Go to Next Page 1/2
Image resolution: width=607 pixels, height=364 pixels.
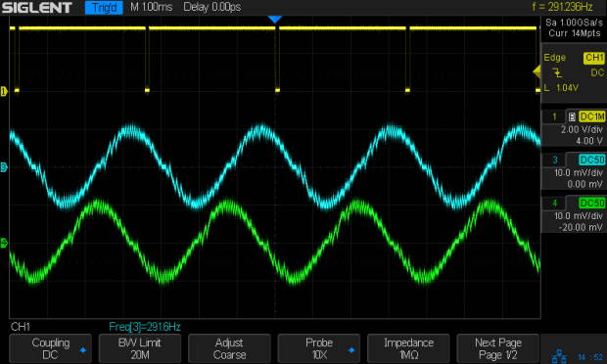tap(497, 348)
